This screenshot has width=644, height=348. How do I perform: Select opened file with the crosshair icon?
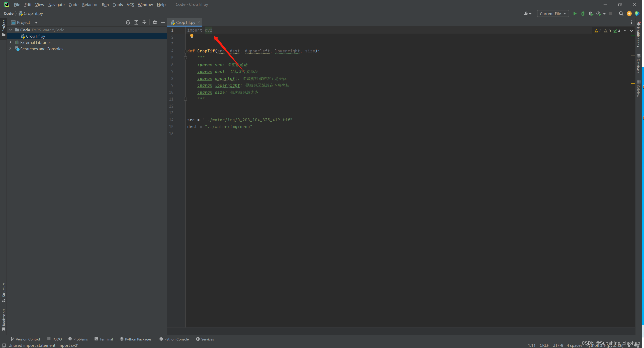tap(128, 22)
